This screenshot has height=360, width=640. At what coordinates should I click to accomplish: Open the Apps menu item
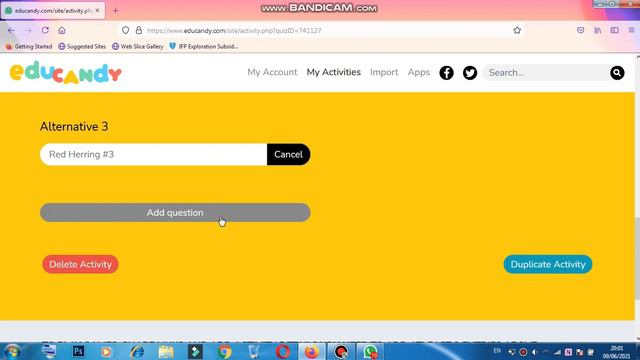tap(419, 72)
